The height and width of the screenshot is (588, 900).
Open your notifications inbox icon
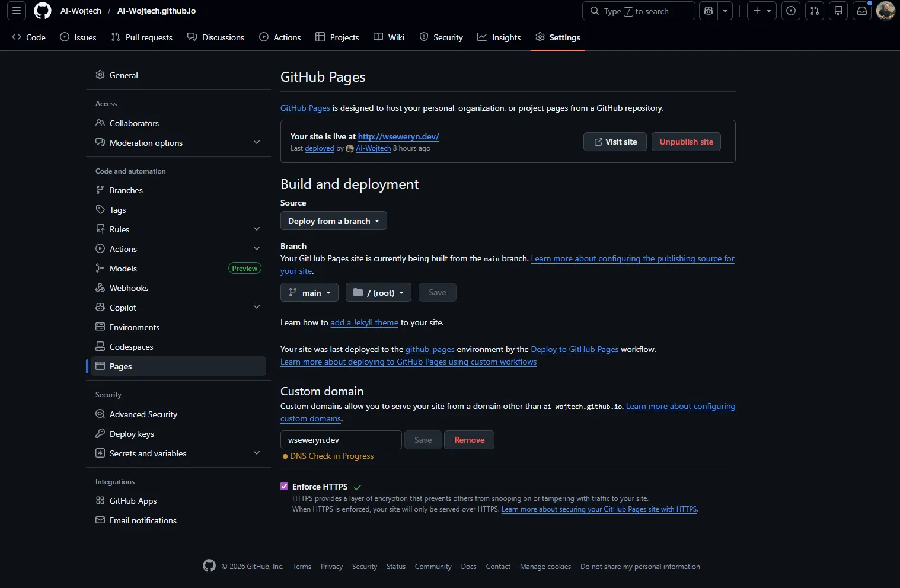point(862,11)
